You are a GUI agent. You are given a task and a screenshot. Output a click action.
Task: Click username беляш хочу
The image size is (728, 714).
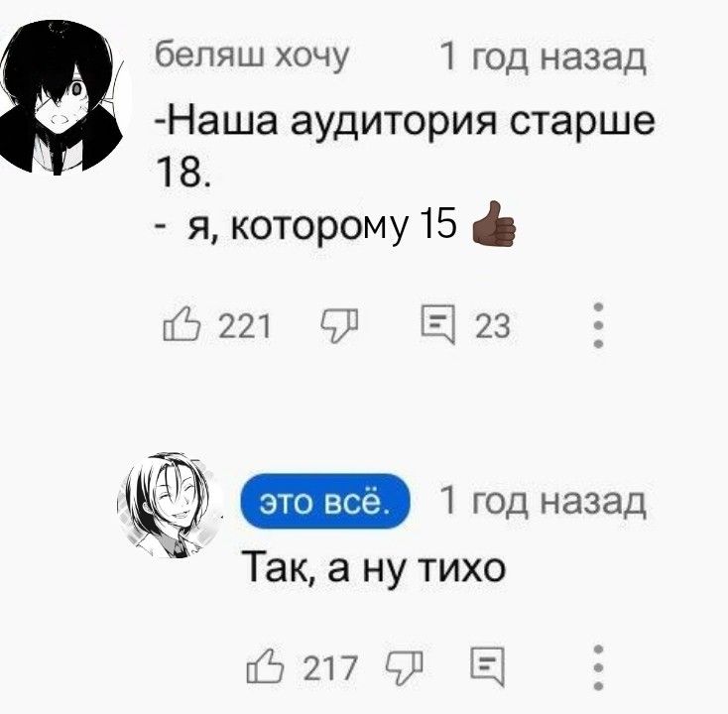coord(251,57)
